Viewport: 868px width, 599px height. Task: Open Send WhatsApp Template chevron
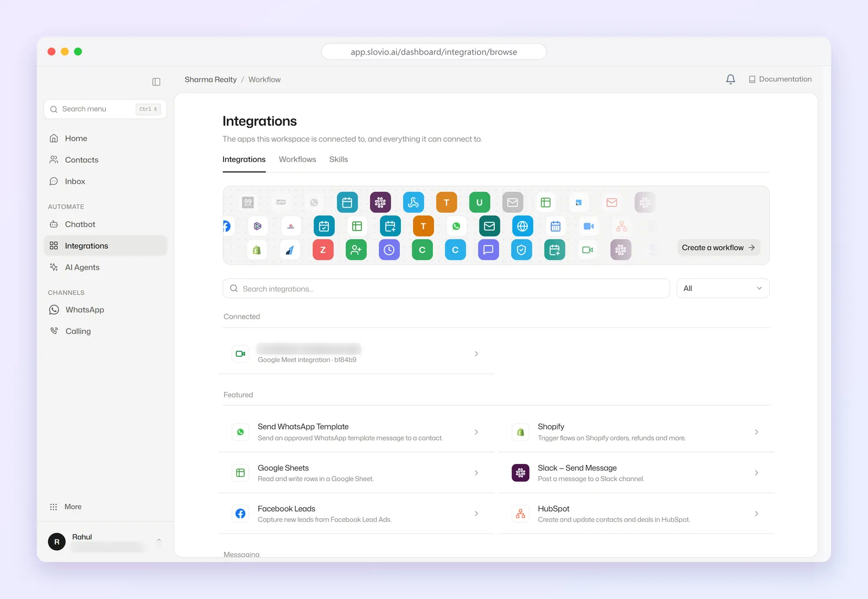[x=476, y=432]
